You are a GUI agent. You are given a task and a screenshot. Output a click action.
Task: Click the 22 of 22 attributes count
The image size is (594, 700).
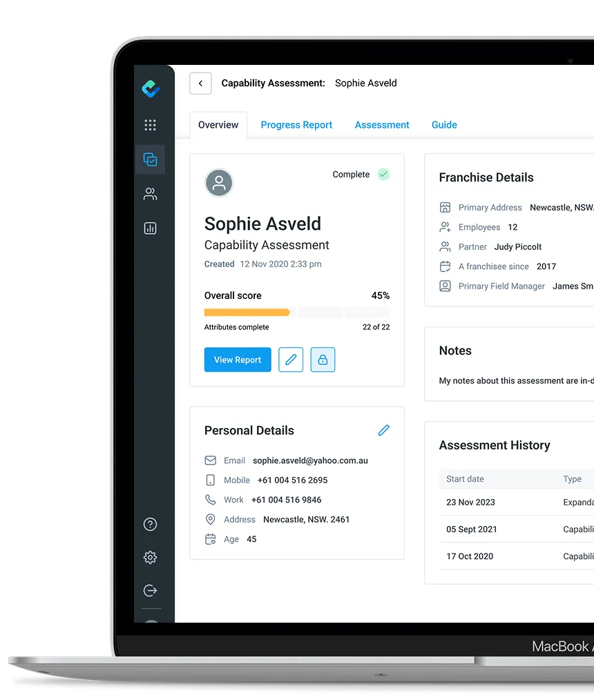point(376,327)
